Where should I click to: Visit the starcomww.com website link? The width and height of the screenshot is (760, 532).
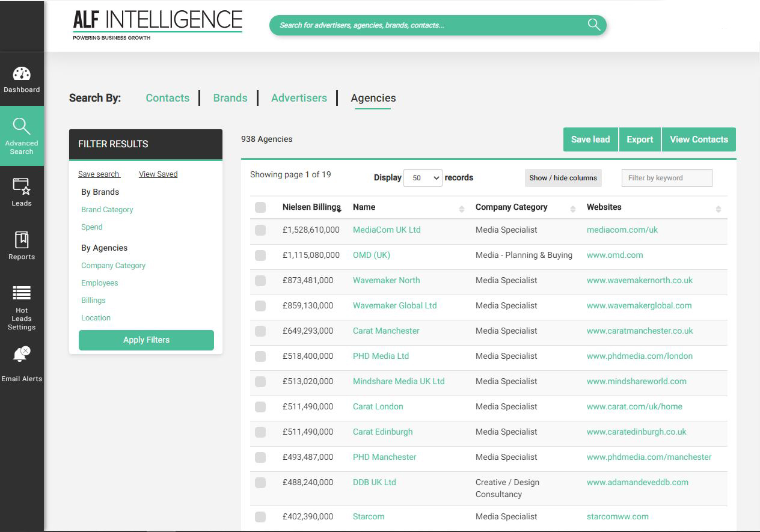(x=617, y=517)
